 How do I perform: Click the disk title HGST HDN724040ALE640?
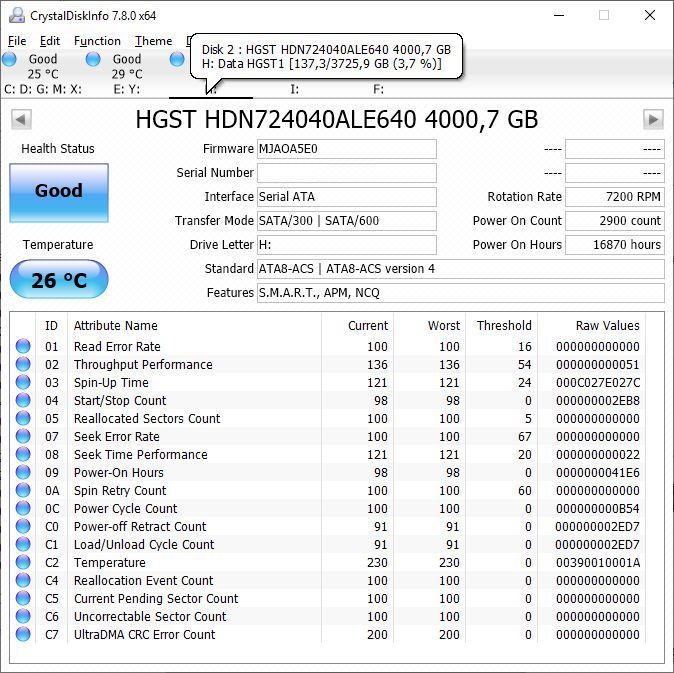[x=337, y=119]
